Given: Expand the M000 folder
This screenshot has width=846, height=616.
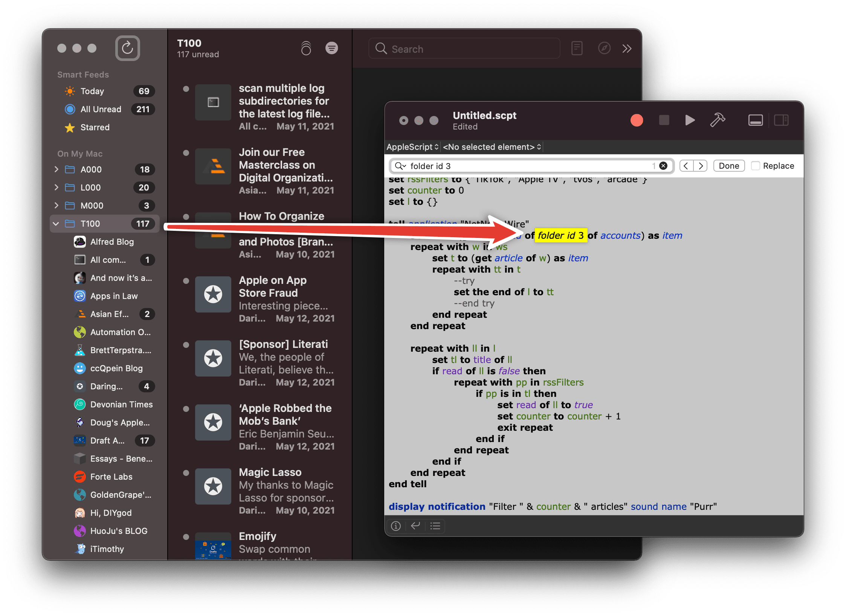Looking at the screenshot, I should pyautogui.click(x=57, y=206).
